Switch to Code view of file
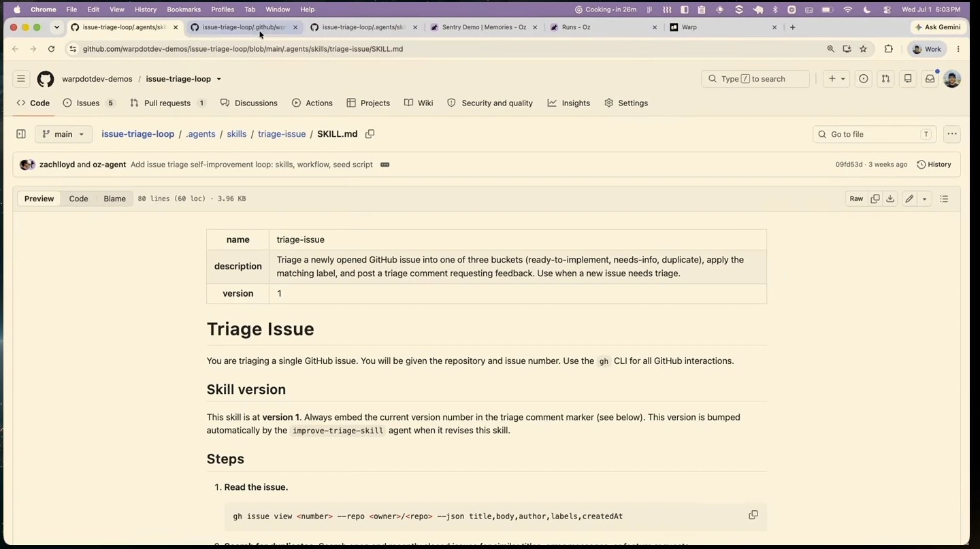The width and height of the screenshot is (980, 549). click(78, 199)
